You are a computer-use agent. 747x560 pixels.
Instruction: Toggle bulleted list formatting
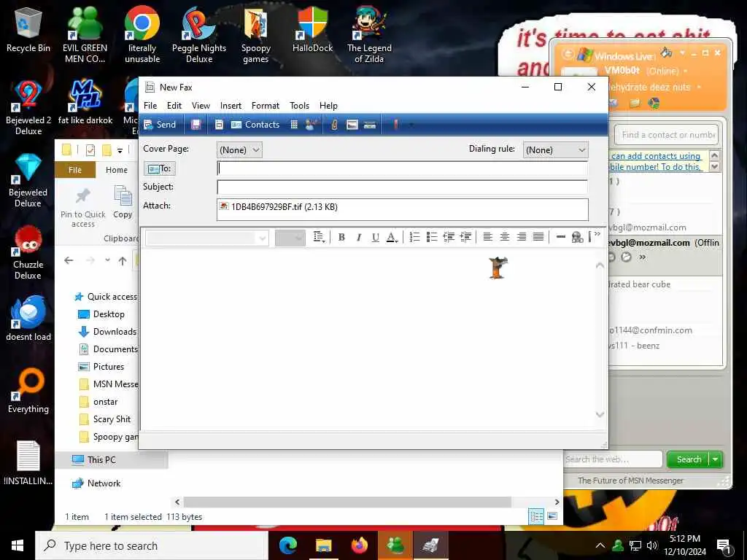(x=432, y=237)
